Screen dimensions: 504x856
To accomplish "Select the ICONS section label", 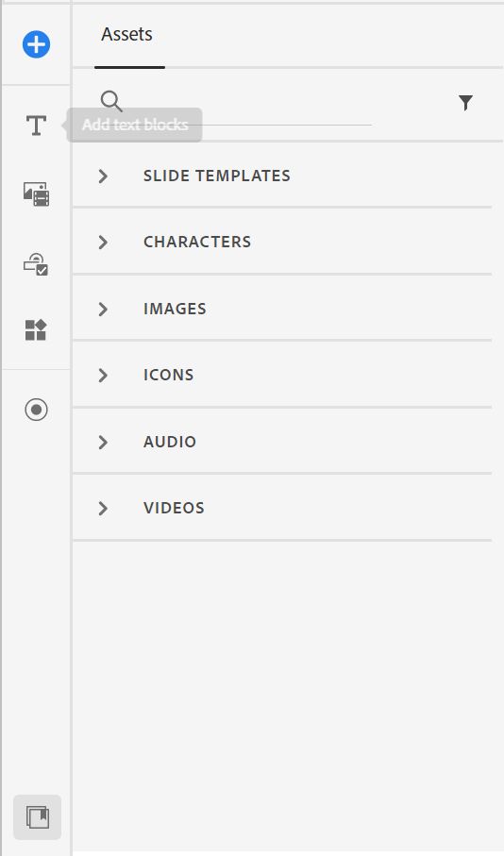I will pyautogui.click(x=168, y=375).
